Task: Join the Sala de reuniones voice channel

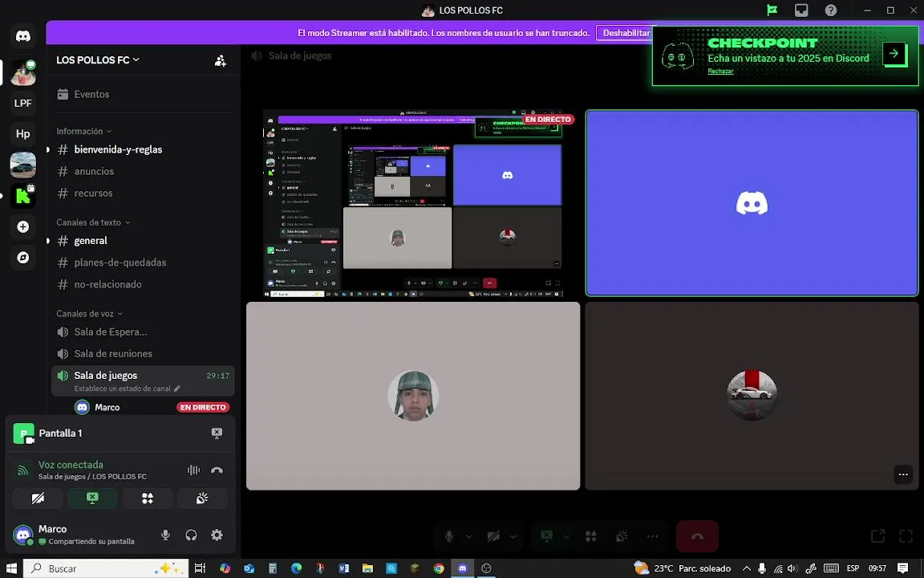Action: [x=144, y=354]
